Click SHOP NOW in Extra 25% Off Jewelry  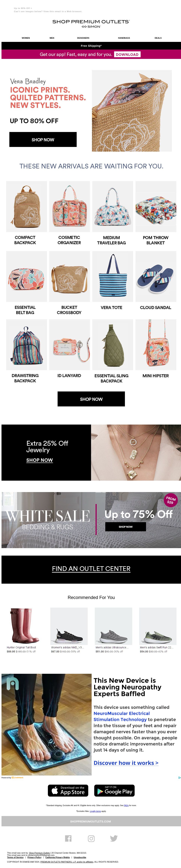pyautogui.click(x=39, y=460)
